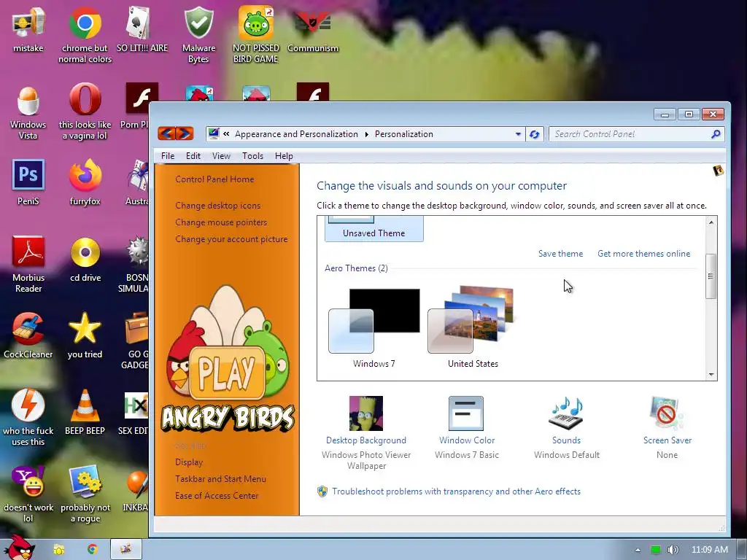Click the double chevron in address bar
The image size is (747, 560).
click(x=226, y=134)
